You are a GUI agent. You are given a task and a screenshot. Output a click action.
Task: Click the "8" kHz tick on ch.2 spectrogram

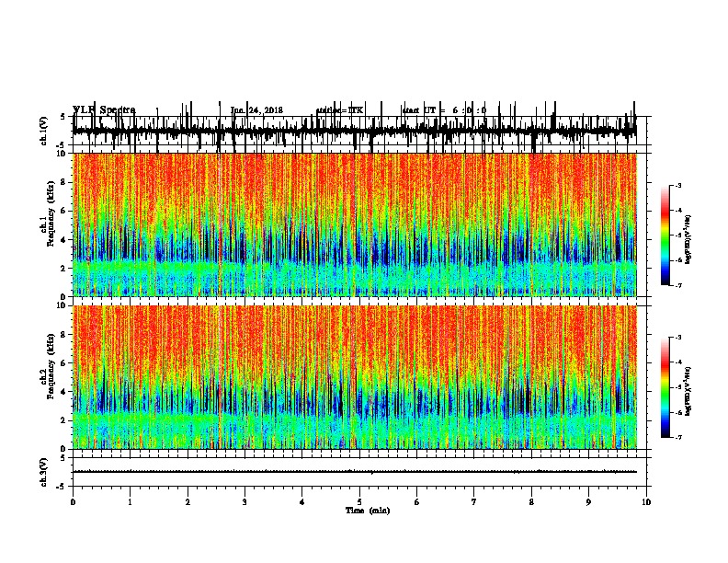point(64,335)
